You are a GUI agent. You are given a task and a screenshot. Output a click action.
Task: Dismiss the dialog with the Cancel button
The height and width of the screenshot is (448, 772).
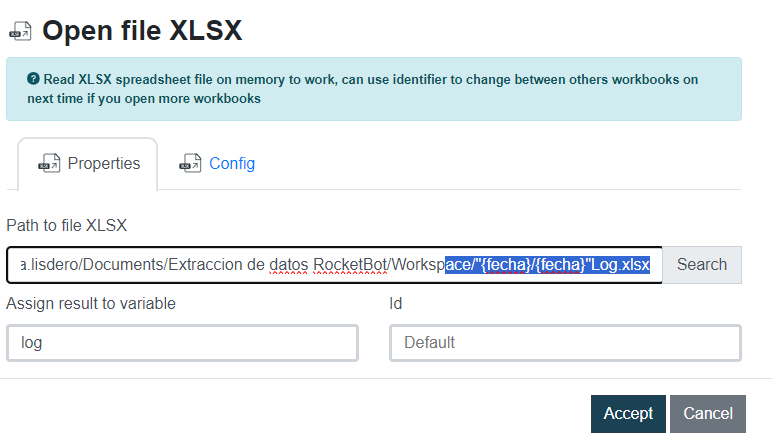tap(708, 413)
